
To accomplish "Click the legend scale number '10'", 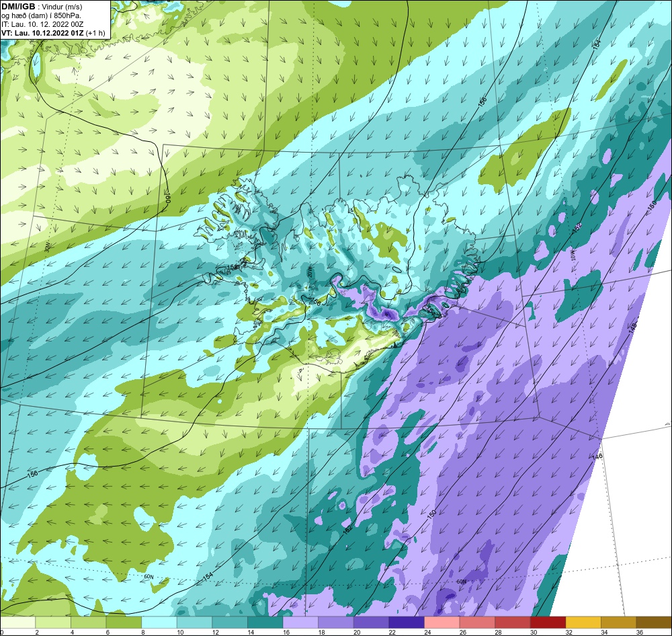I will (180, 632).
